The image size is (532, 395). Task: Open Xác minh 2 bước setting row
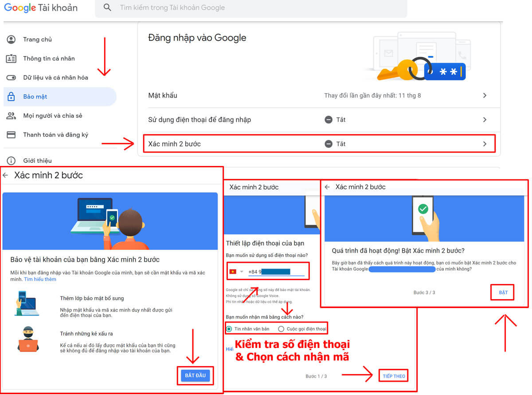point(319,144)
